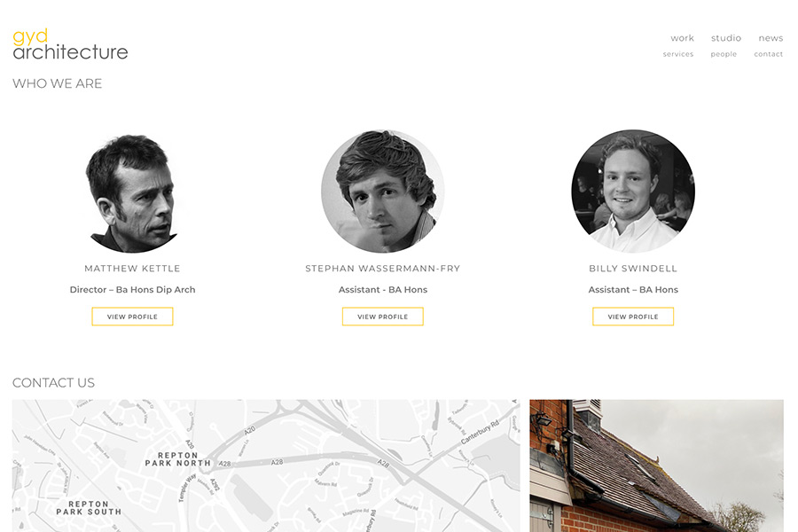This screenshot has height=532, width=798.
Task: View Billy Swindell's profile button
Action: pos(633,317)
